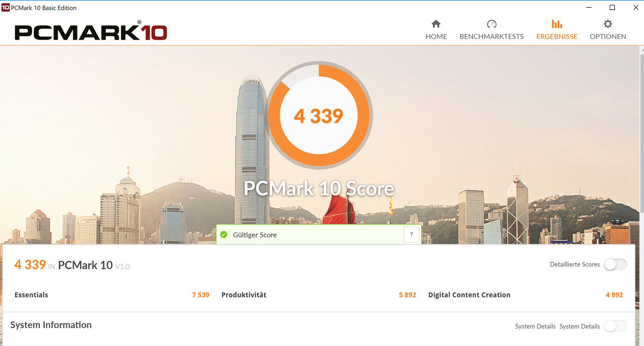Click the Digital Content Creation score 4 992
The height and width of the screenshot is (346, 644).
point(614,295)
